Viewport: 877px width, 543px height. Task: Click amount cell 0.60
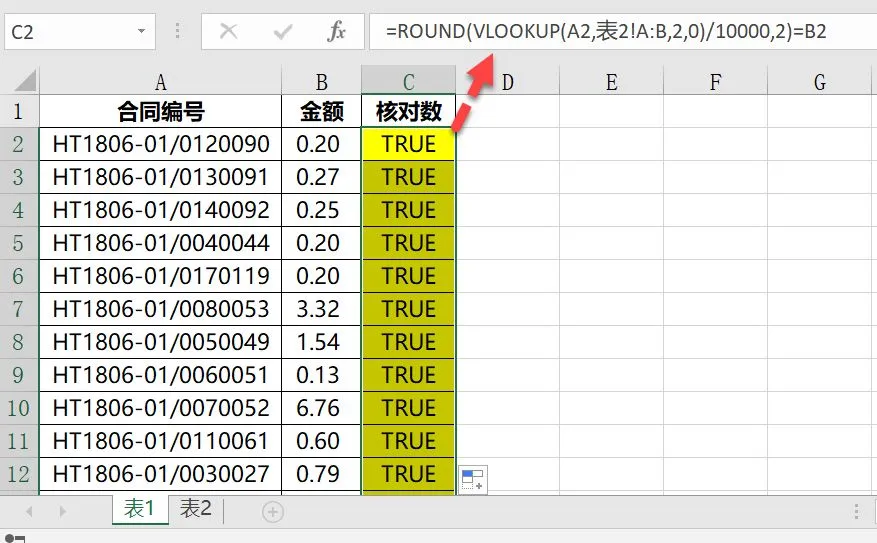(322, 441)
